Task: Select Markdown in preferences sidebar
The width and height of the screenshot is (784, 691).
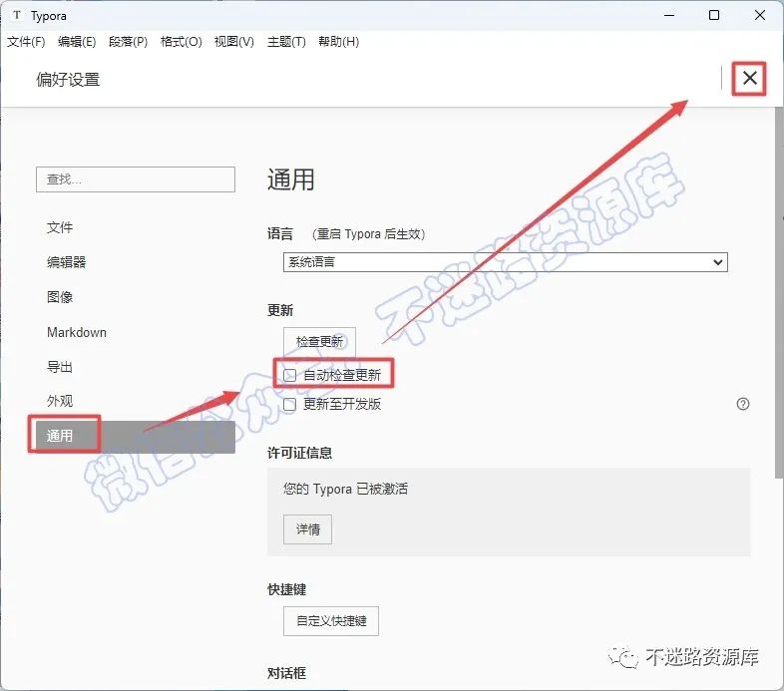Action: point(136,332)
